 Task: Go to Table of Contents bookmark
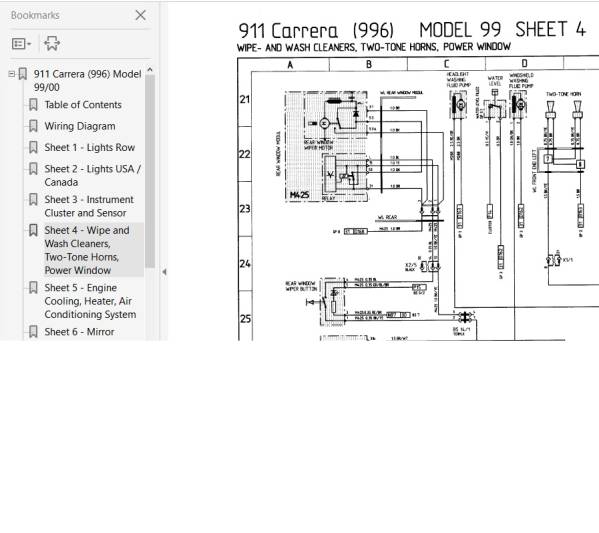[x=83, y=105]
